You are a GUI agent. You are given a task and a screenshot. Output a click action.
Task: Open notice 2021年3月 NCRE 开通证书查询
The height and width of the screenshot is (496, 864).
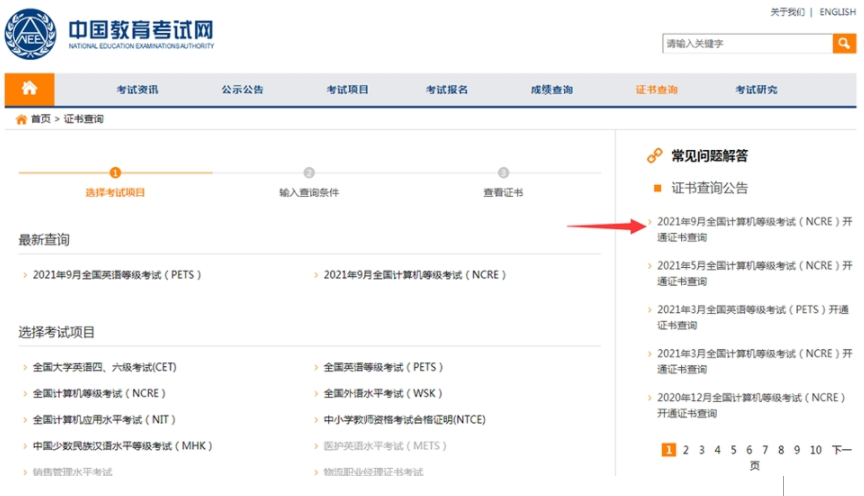[x=754, y=362]
